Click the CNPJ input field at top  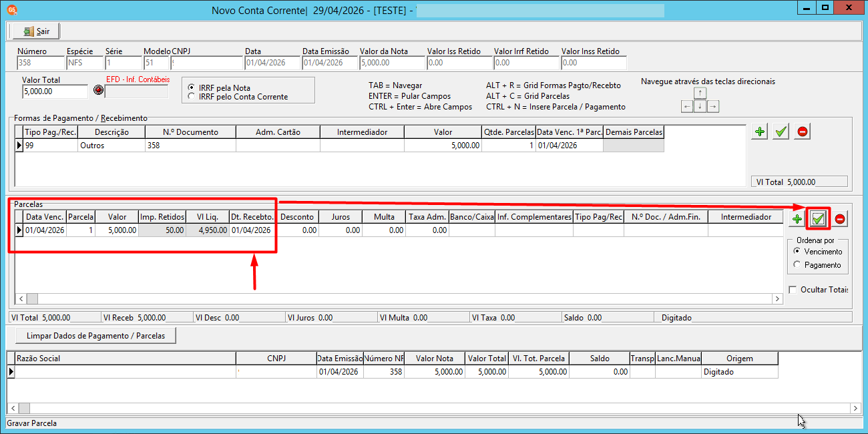coord(207,63)
